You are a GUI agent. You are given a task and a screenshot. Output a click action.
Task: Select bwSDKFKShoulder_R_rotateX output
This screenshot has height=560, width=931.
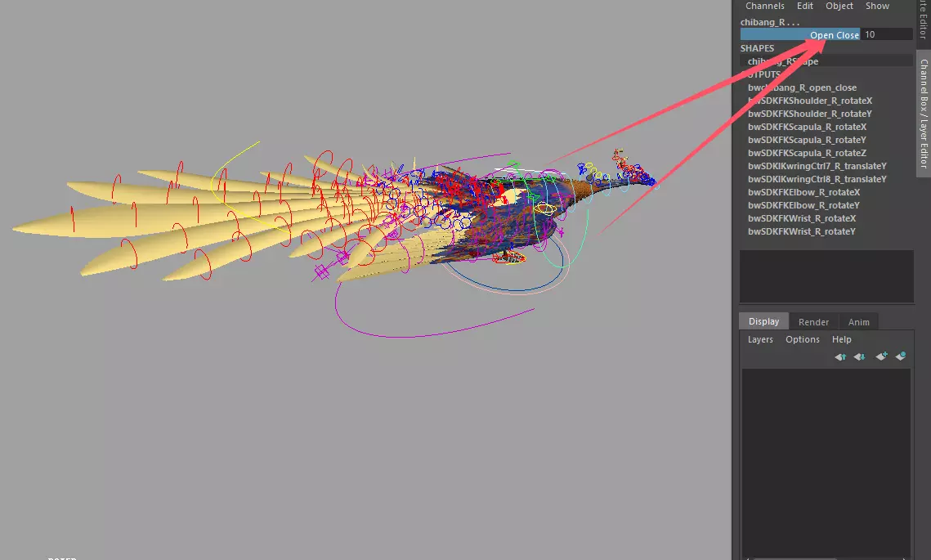810,101
